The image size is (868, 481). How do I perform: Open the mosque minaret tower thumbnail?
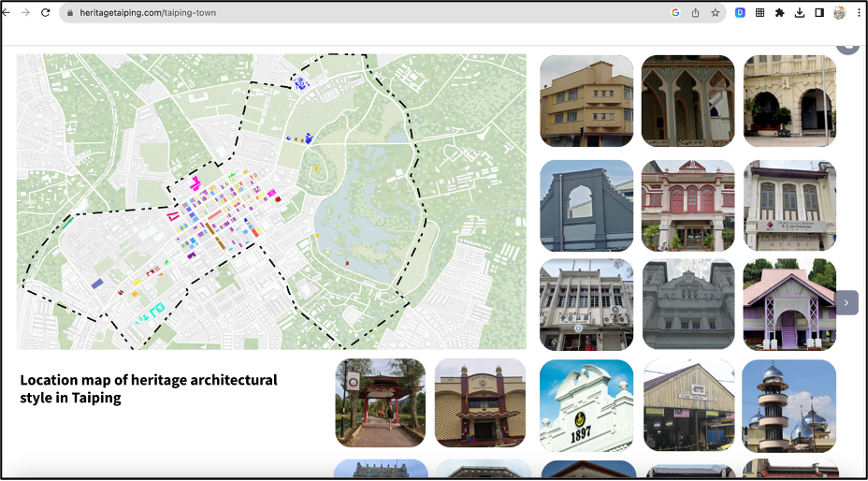point(788,405)
